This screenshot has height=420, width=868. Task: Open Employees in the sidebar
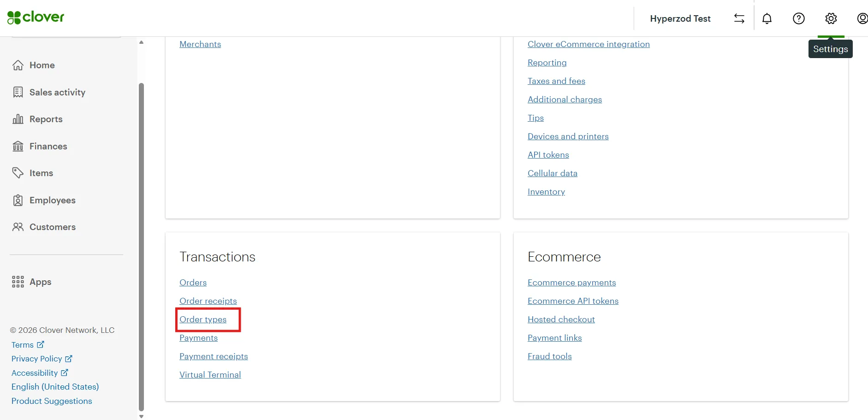pyautogui.click(x=44, y=200)
